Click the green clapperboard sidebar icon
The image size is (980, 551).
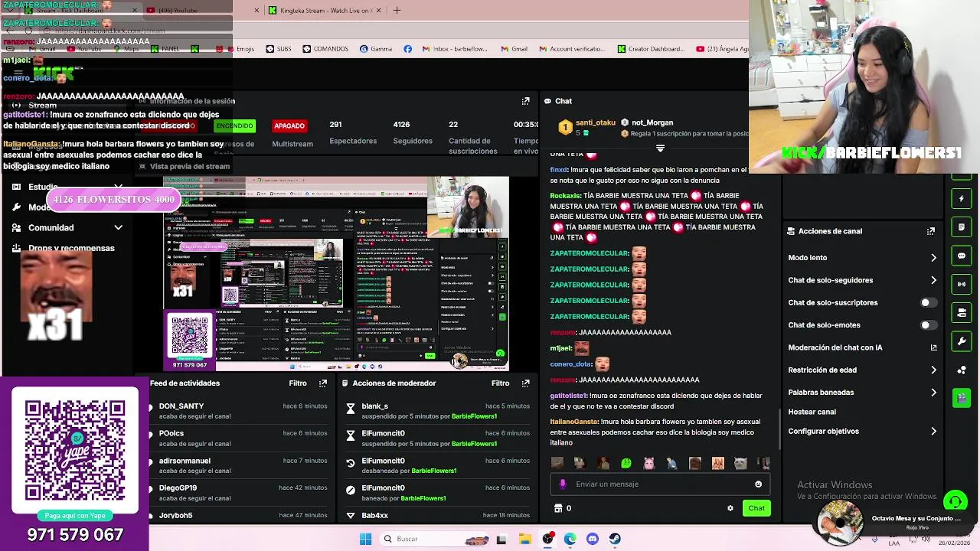962,398
